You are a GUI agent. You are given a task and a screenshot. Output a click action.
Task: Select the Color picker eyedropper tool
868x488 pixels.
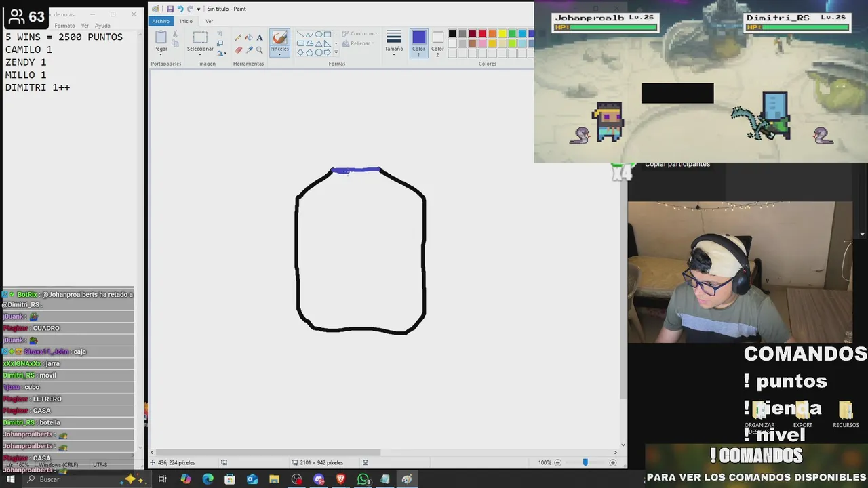pyautogui.click(x=249, y=49)
